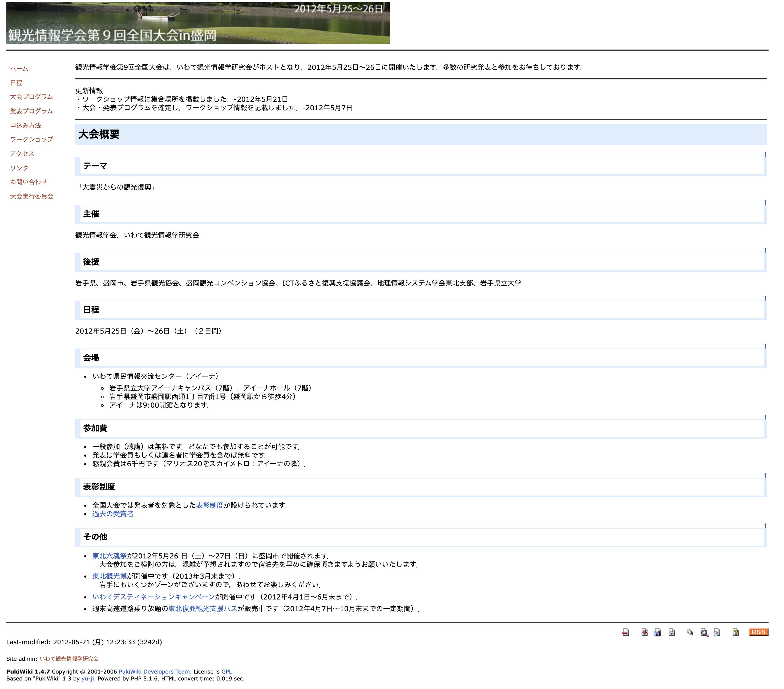The height and width of the screenshot is (689, 784).
Task: Click the 観光情報学会, いわて観光情報学研究会 organizer text
Action: click(x=137, y=235)
